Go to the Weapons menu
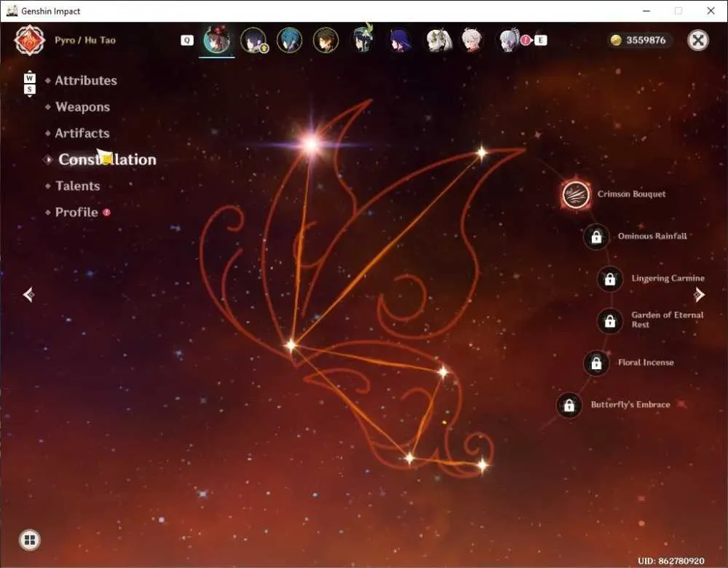 [x=83, y=107]
